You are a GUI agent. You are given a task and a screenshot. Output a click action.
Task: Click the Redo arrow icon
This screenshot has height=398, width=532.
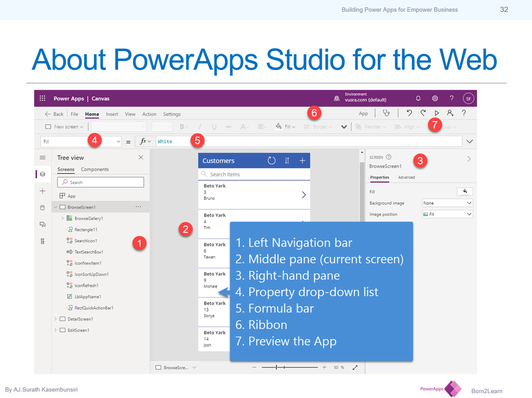(x=422, y=113)
